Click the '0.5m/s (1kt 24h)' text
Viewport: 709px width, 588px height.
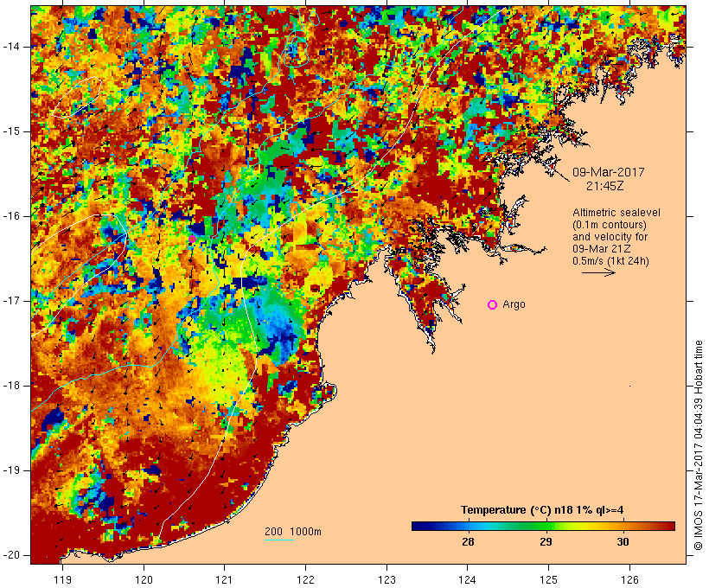[610, 261]
